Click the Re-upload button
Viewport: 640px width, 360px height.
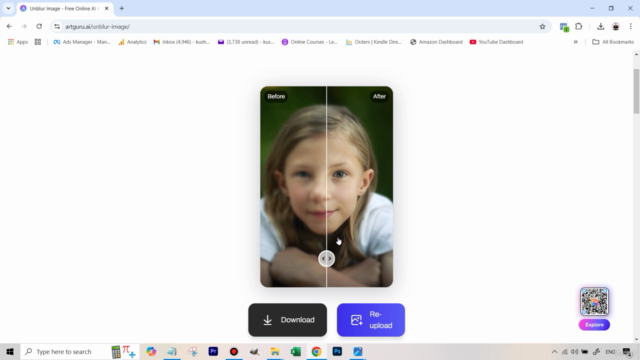[371, 320]
